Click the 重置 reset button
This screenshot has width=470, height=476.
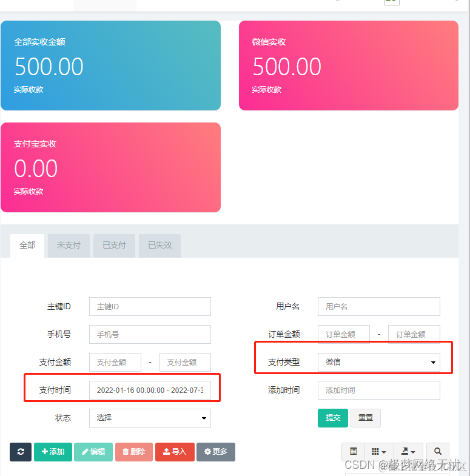click(366, 418)
